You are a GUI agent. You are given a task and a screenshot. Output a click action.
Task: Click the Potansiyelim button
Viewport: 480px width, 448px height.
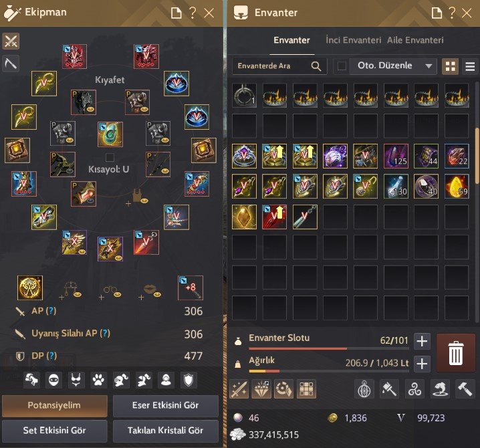pos(55,405)
